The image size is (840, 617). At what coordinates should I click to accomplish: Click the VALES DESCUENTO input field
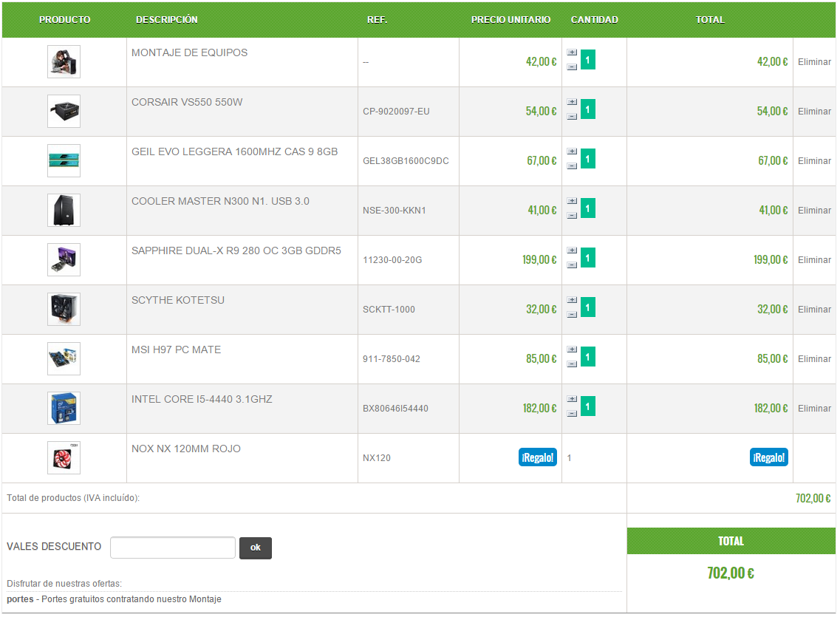click(x=172, y=548)
